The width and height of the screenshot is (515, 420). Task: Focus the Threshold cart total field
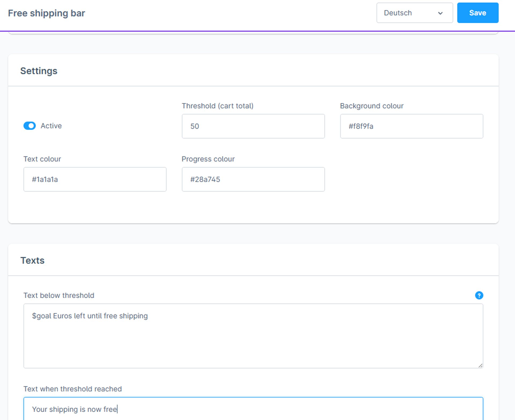tap(253, 126)
